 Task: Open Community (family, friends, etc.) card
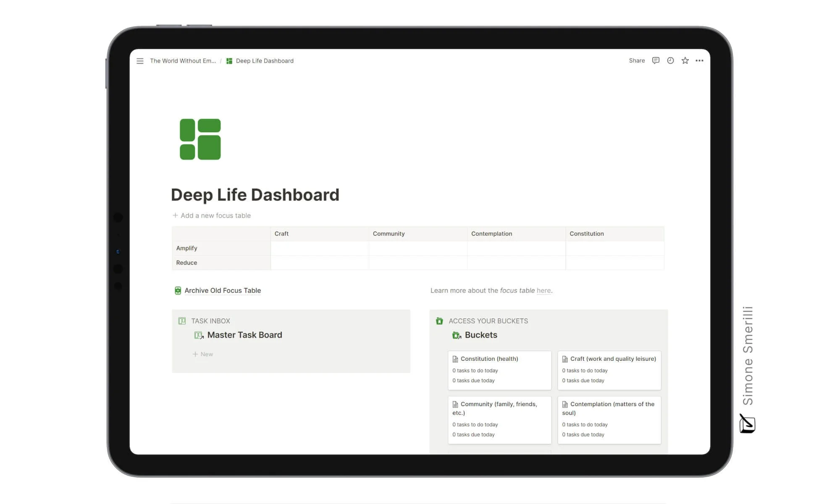coord(499,420)
